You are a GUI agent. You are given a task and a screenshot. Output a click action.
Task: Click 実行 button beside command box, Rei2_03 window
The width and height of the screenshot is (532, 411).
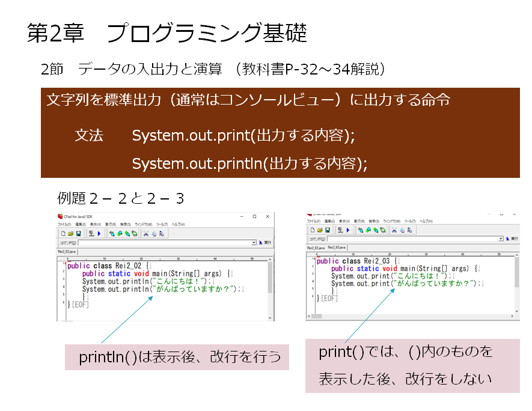[512, 239]
